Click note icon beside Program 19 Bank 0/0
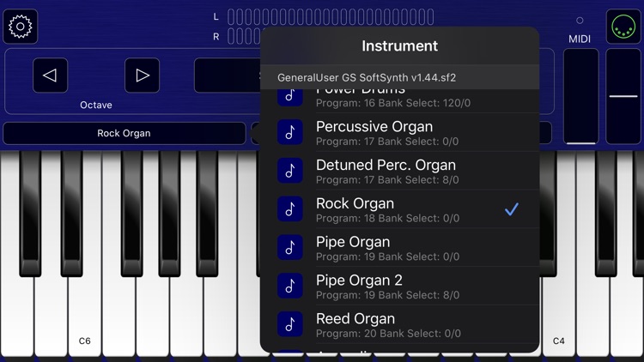The height and width of the screenshot is (362, 644). [x=290, y=248]
